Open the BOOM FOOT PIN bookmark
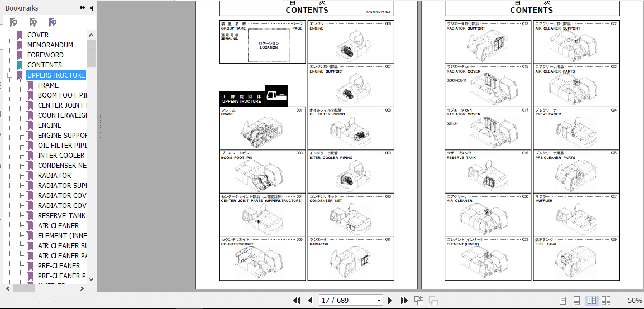 (x=62, y=95)
